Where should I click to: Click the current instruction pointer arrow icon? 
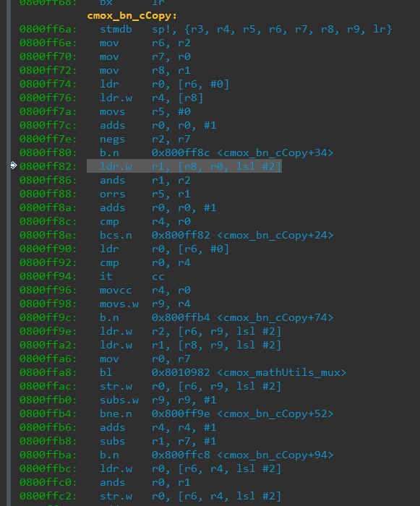click(x=13, y=166)
